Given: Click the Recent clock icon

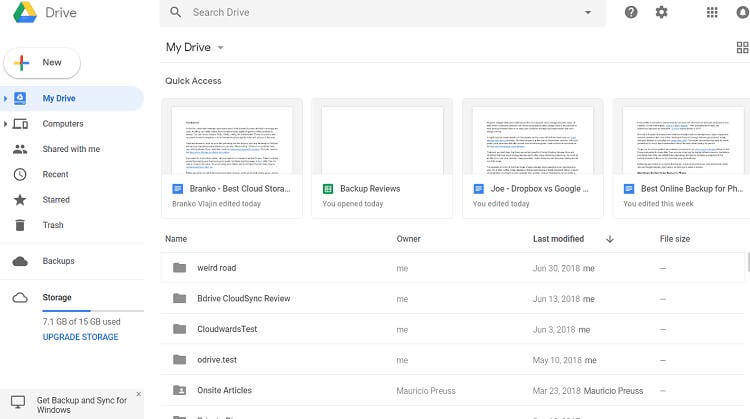Looking at the screenshot, I should pos(20,175).
